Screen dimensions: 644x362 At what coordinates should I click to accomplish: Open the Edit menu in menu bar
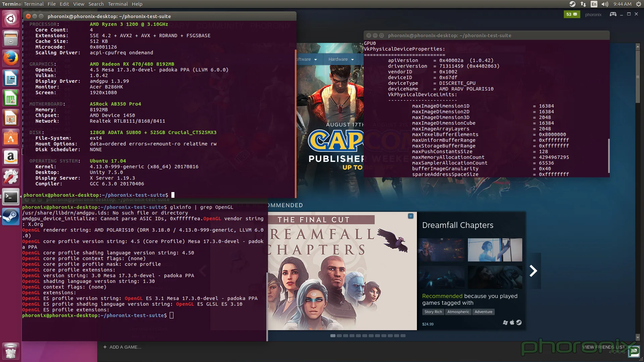coord(64,4)
